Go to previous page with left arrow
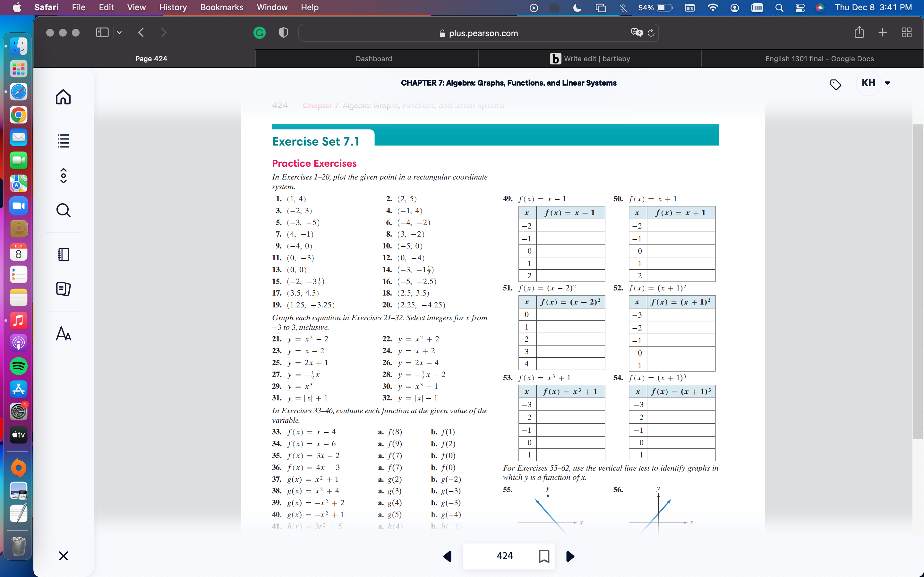Image resolution: width=924 pixels, height=577 pixels. click(x=448, y=556)
